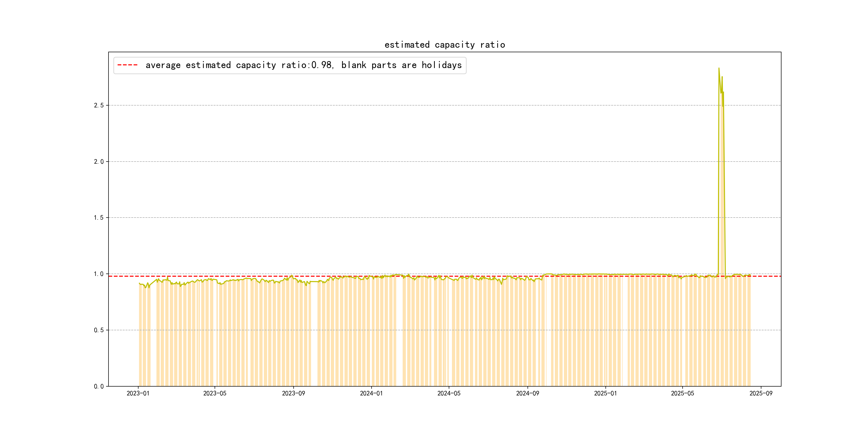Click the 2025-05 x-axis label

coord(682,393)
